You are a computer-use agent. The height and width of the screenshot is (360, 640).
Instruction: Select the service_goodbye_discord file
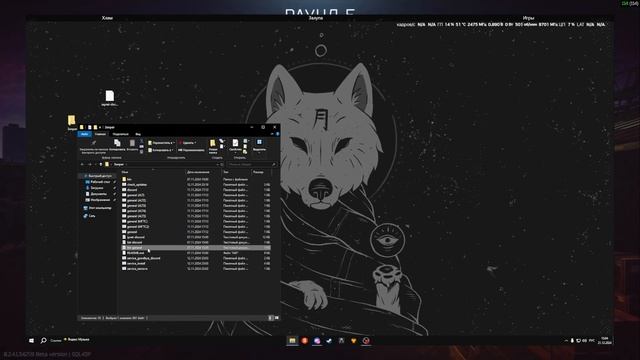tap(196, 258)
